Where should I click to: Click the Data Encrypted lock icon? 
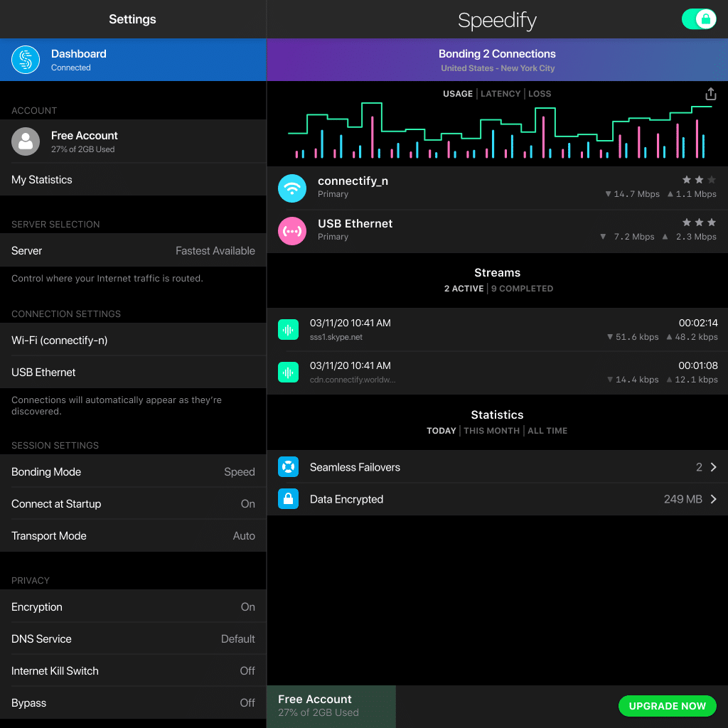(x=288, y=499)
